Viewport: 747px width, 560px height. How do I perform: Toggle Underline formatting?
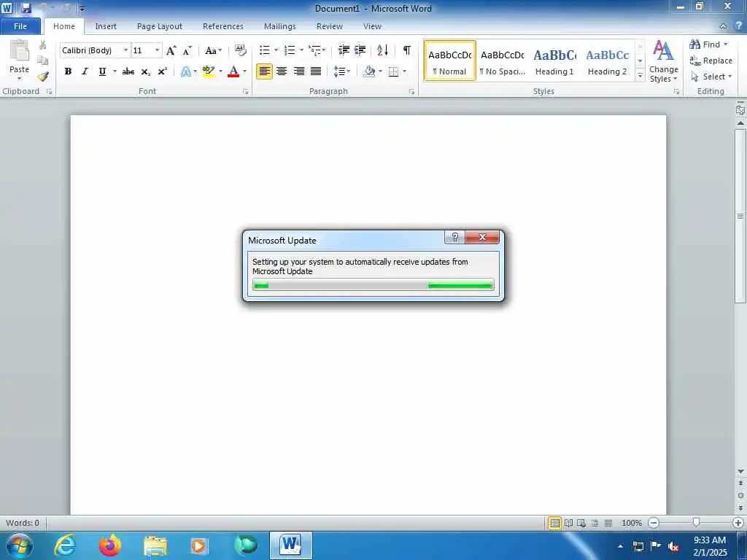(x=102, y=71)
